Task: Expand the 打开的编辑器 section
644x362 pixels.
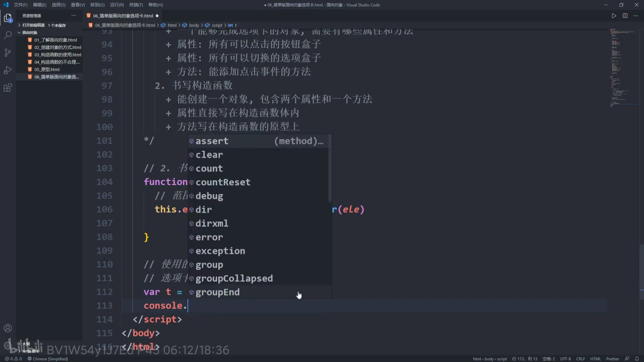Action: (x=34, y=25)
